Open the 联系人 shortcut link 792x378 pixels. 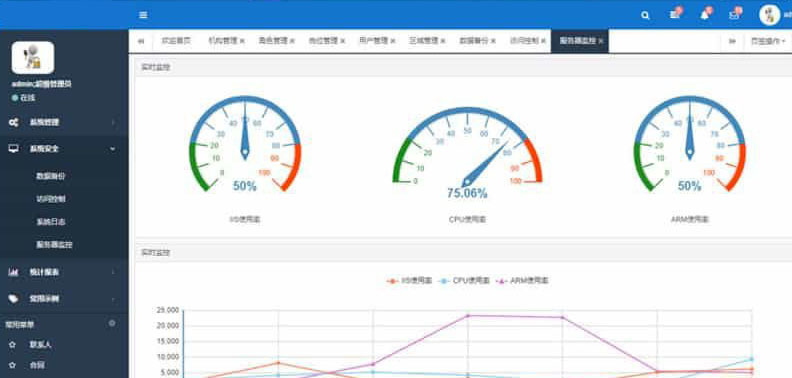tap(40, 345)
